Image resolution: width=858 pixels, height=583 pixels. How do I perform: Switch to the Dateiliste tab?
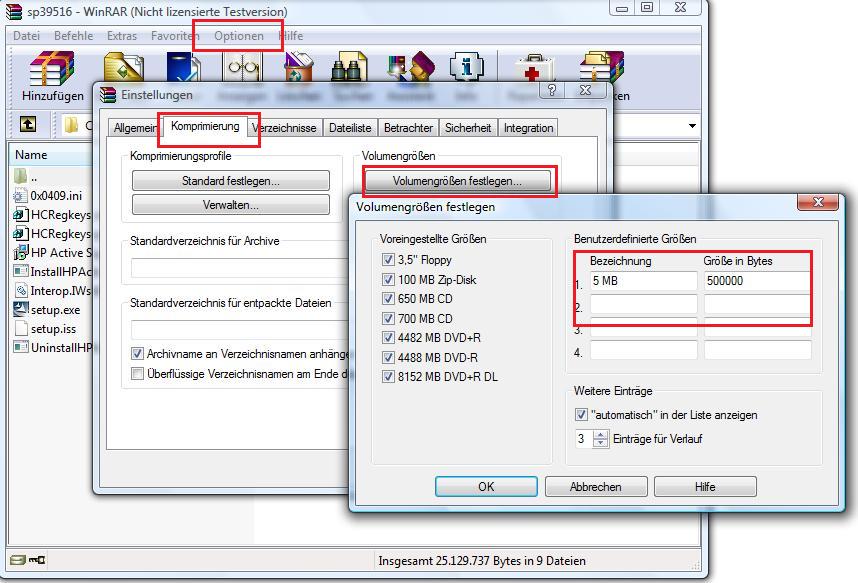pos(350,128)
